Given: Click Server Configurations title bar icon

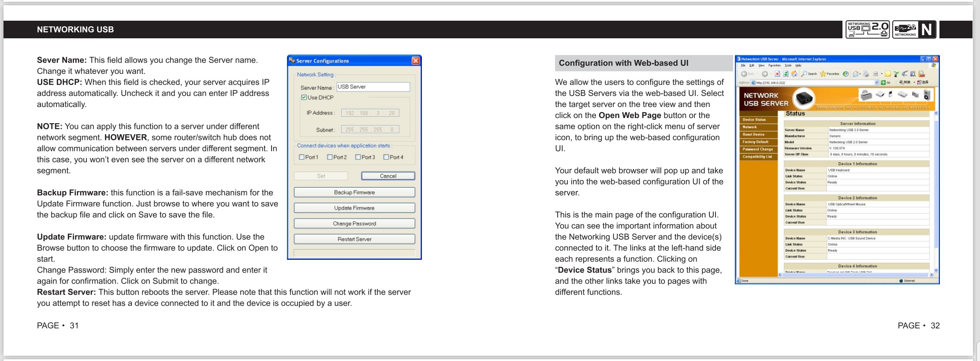Looking at the screenshot, I should 292,60.
